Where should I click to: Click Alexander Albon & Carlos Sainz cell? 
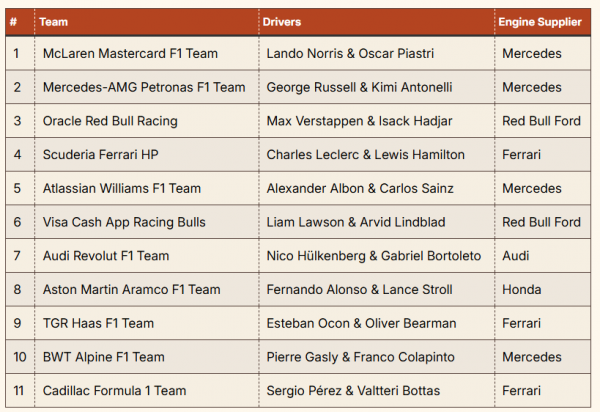click(361, 188)
